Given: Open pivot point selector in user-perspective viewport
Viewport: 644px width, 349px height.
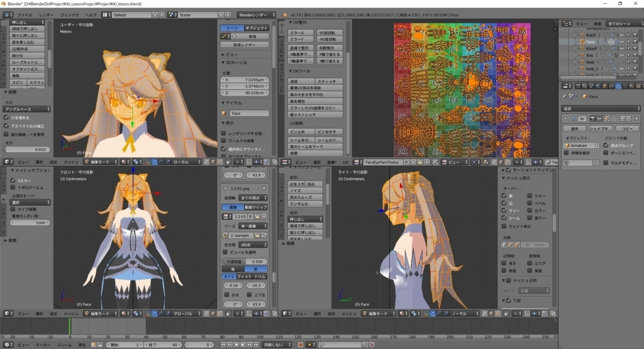Looking at the screenshot, I should [138, 162].
